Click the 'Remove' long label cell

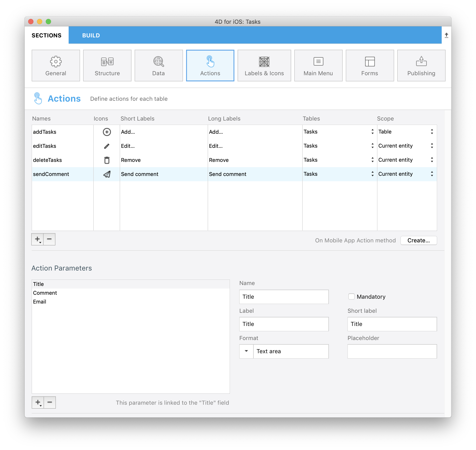[255, 160]
